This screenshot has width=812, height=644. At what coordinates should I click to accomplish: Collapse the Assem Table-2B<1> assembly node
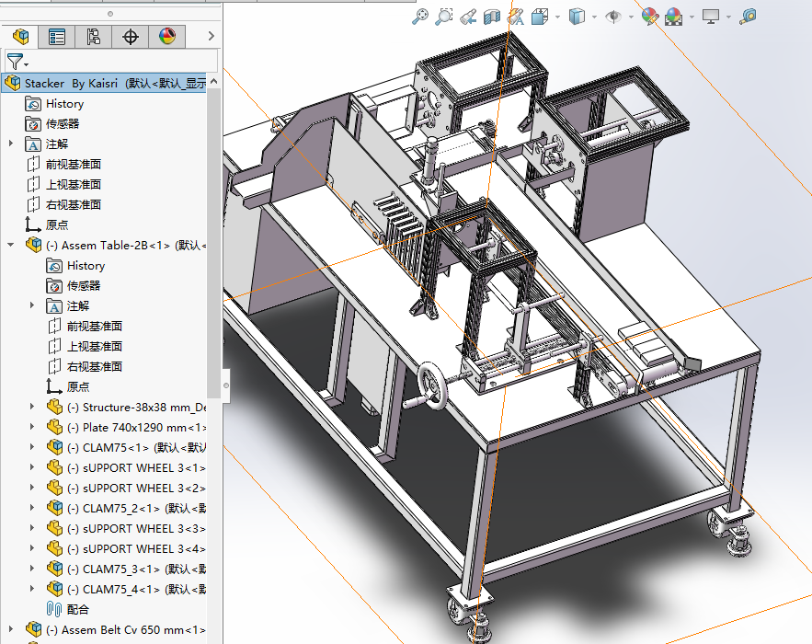[x=11, y=245]
